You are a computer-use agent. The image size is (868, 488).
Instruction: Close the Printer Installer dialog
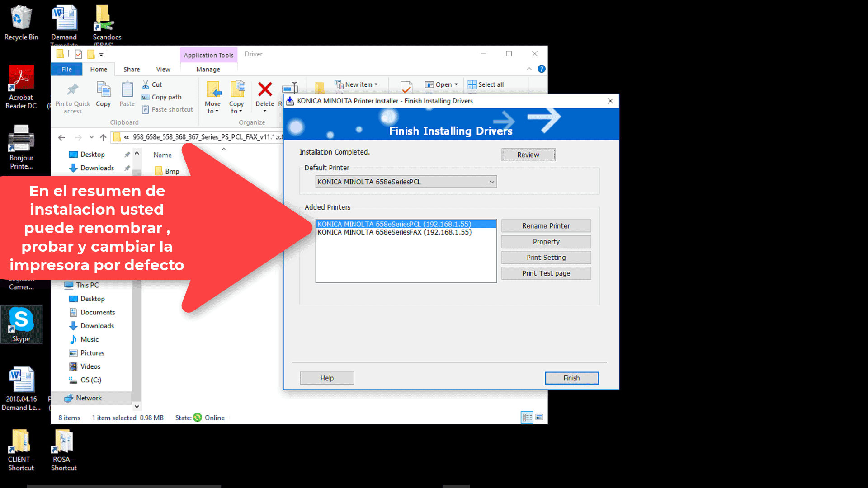click(610, 101)
